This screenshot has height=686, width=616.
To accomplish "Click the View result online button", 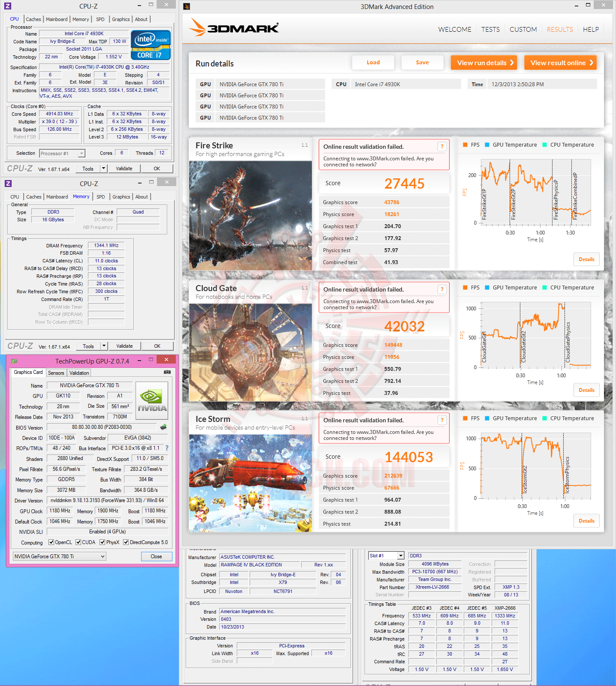I will [561, 63].
